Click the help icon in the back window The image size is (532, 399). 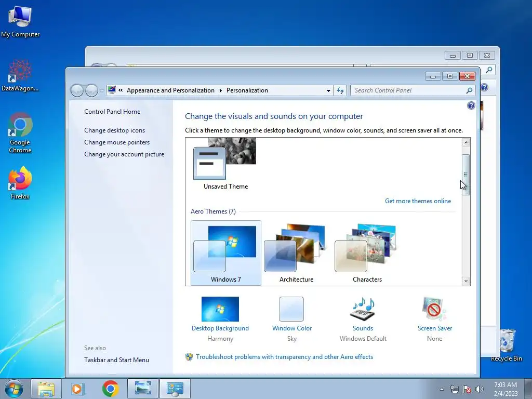click(x=484, y=87)
